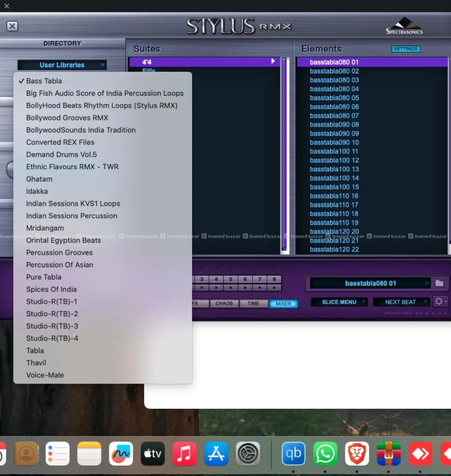Choose BollyHood Beats Rhythm Loops library
This screenshot has width=451, height=476.
click(103, 105)
